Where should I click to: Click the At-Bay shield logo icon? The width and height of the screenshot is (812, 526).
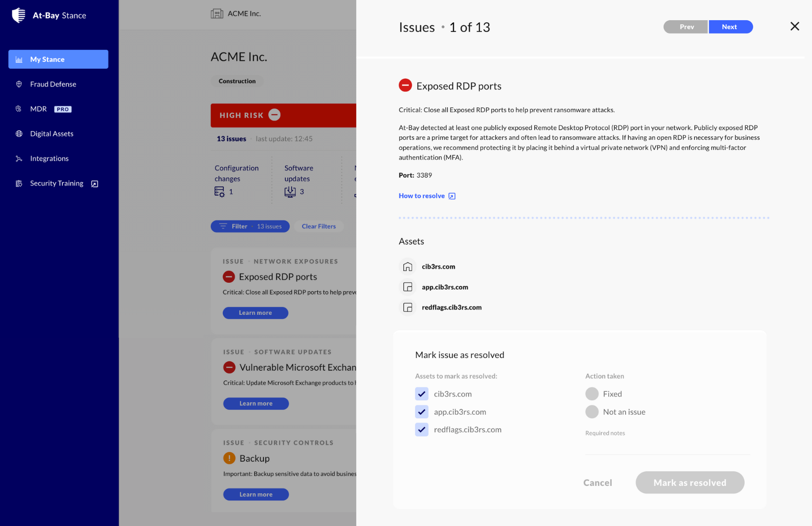coord(18,15)
